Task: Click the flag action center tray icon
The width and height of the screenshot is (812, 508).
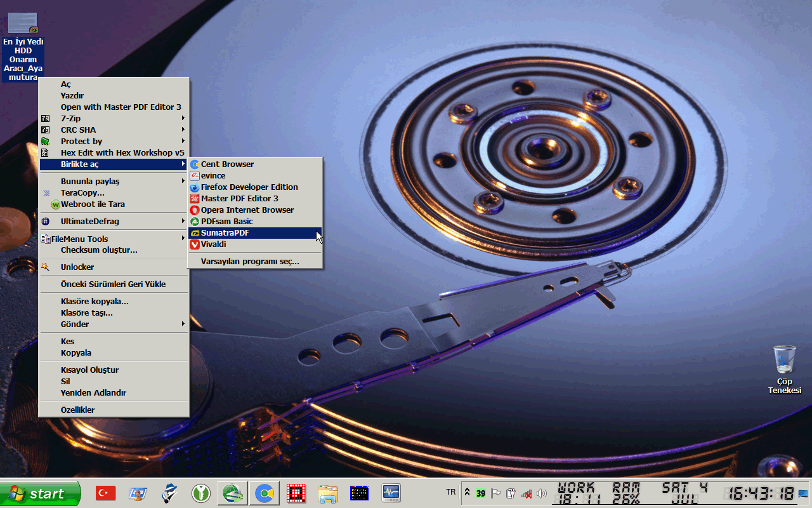Action: [x=496, y=493]
